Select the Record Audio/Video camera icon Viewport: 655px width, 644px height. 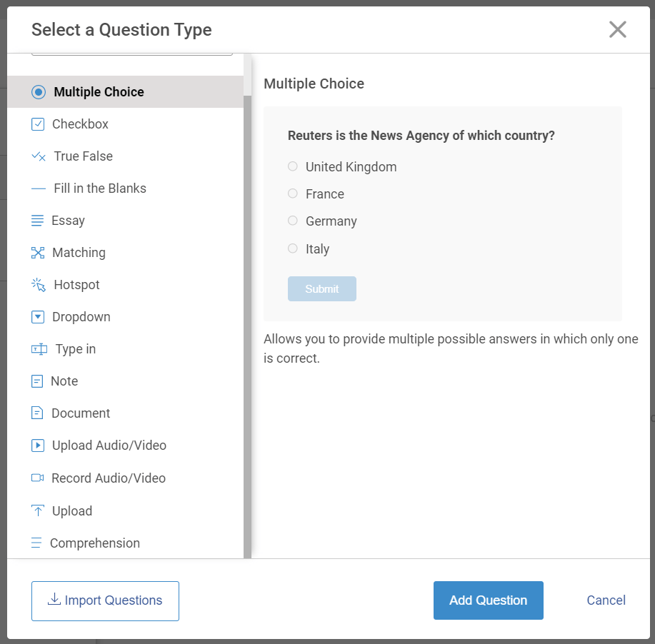coord(38,478)
